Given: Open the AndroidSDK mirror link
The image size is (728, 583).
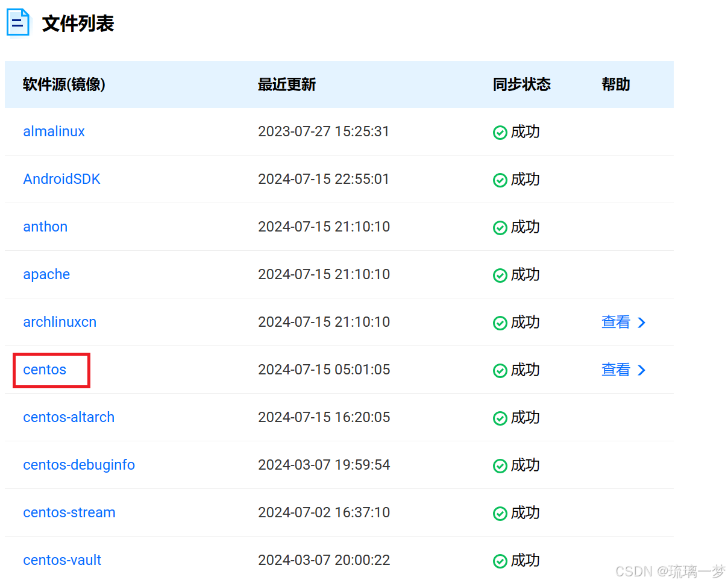Looking at the screenshot, I should point(61,179).
